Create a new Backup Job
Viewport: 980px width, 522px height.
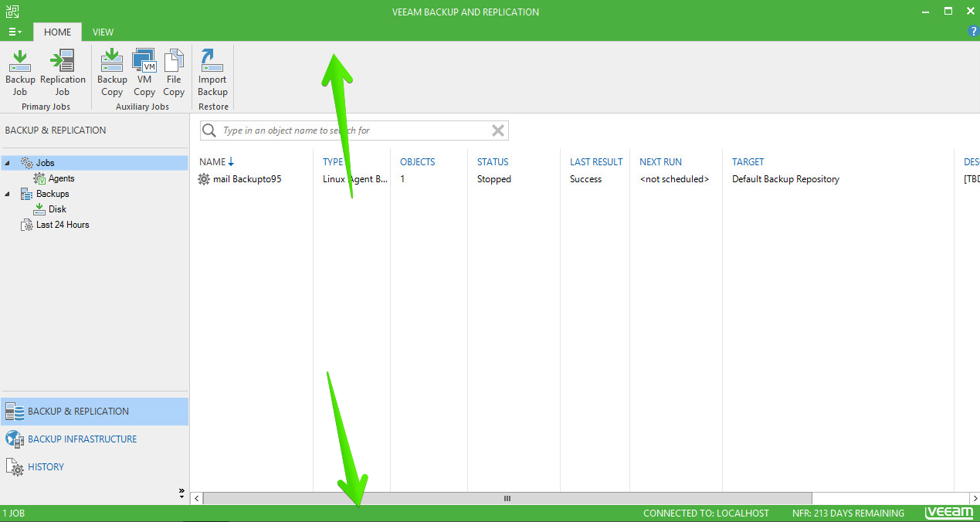click(20, 73)
